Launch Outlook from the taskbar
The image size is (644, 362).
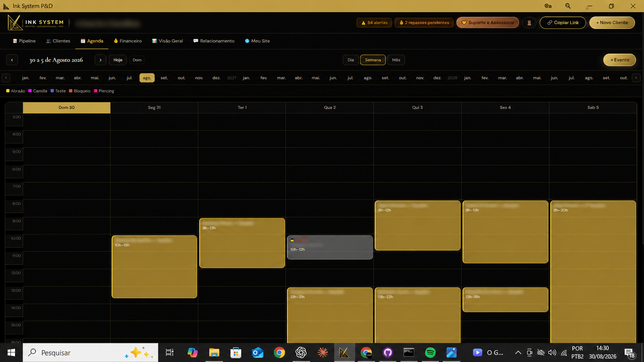(x=258, y=352)
